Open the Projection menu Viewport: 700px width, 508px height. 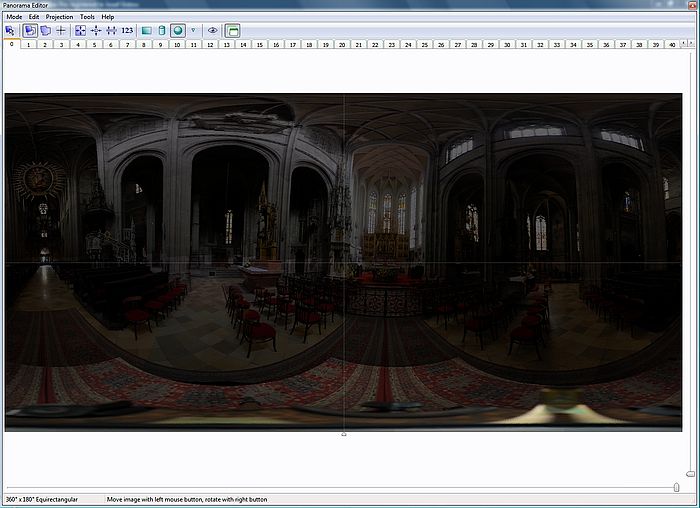(x=59, y=17)
